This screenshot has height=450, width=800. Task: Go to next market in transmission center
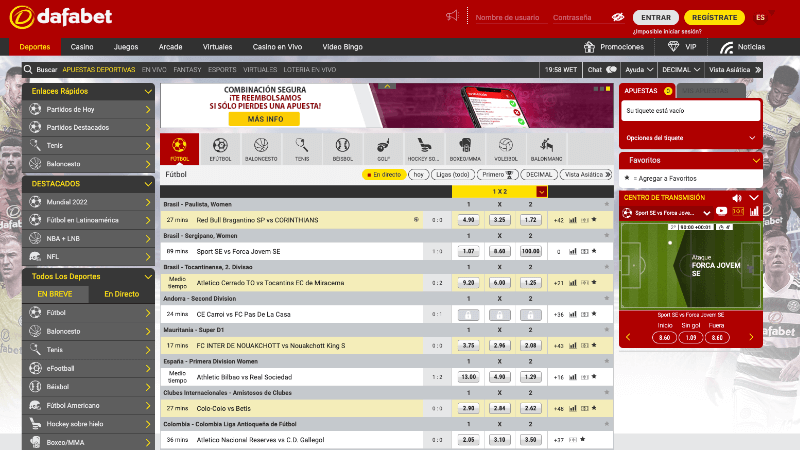[751, 337]
